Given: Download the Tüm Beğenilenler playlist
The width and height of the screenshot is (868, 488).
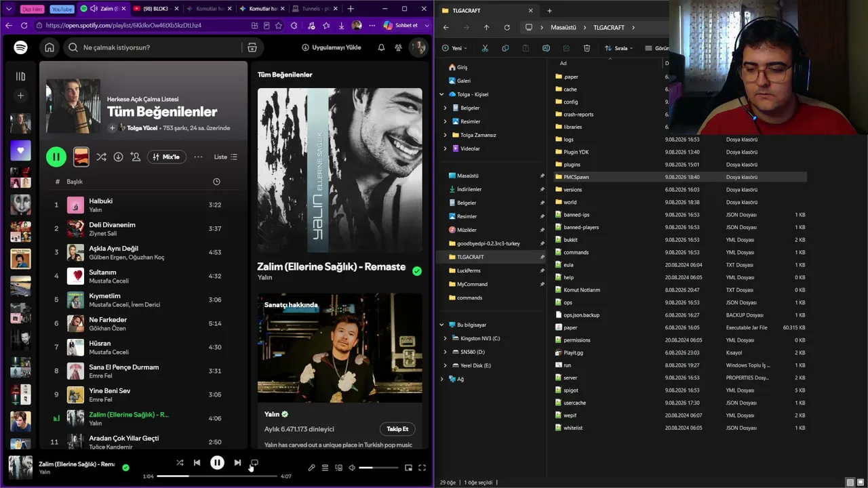Looking at the screenshot, I should pos(118,157).
